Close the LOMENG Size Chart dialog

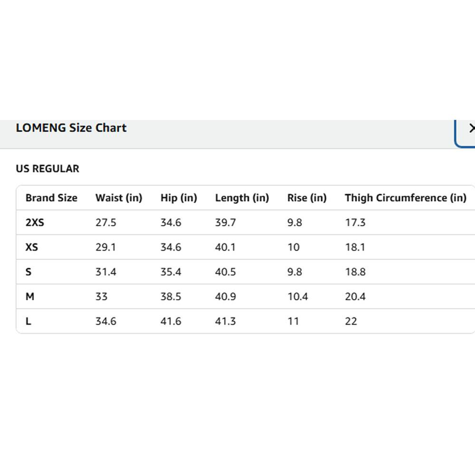tap(470, 128)
